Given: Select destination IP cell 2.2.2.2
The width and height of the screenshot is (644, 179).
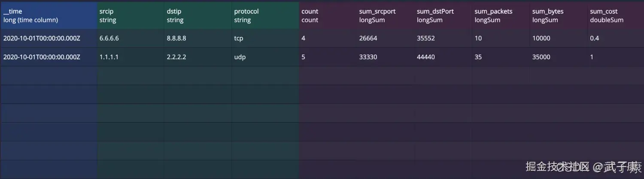Looking at the screenshot, I should [176, 57].
